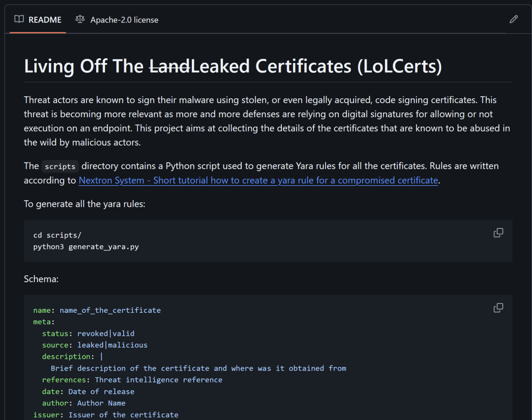
Task: Click the 'Schema:' paragraph text
Action: click(x=41, y=279)
